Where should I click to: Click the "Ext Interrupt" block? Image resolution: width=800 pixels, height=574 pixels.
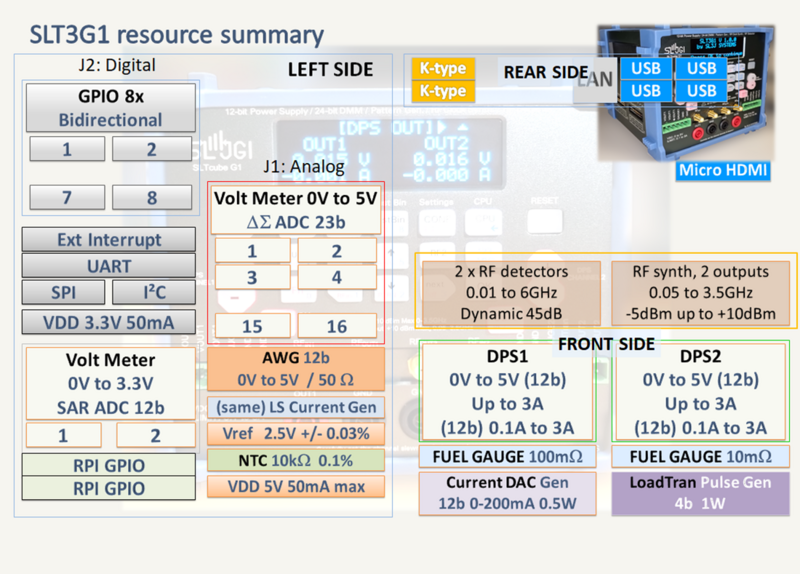click(x=109, y=239)
